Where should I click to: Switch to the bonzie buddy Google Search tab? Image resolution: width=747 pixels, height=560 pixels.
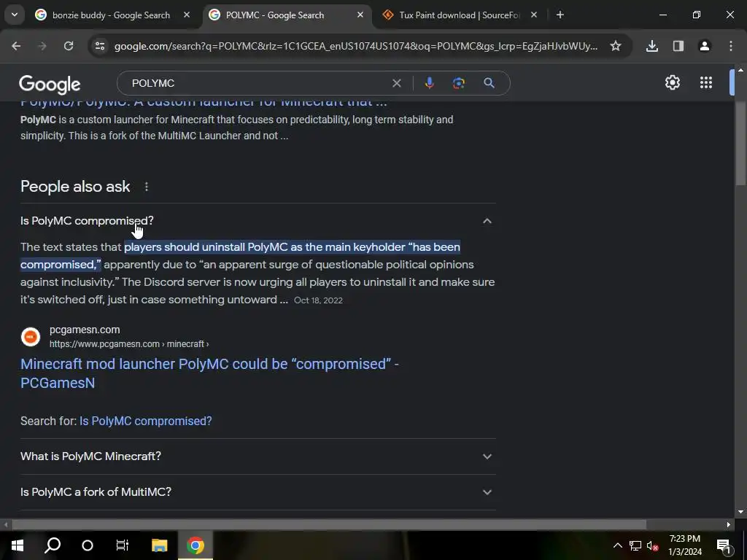point(111,15)
